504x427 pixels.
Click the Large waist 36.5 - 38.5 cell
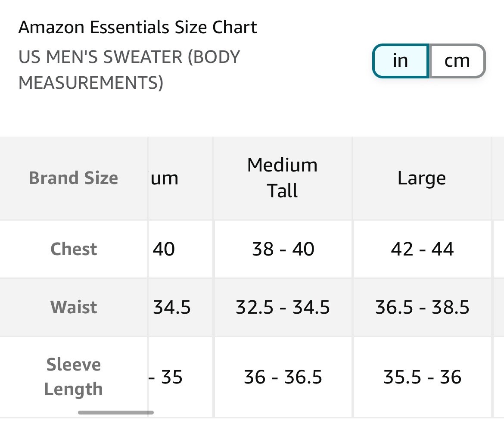tap(422, 307)
